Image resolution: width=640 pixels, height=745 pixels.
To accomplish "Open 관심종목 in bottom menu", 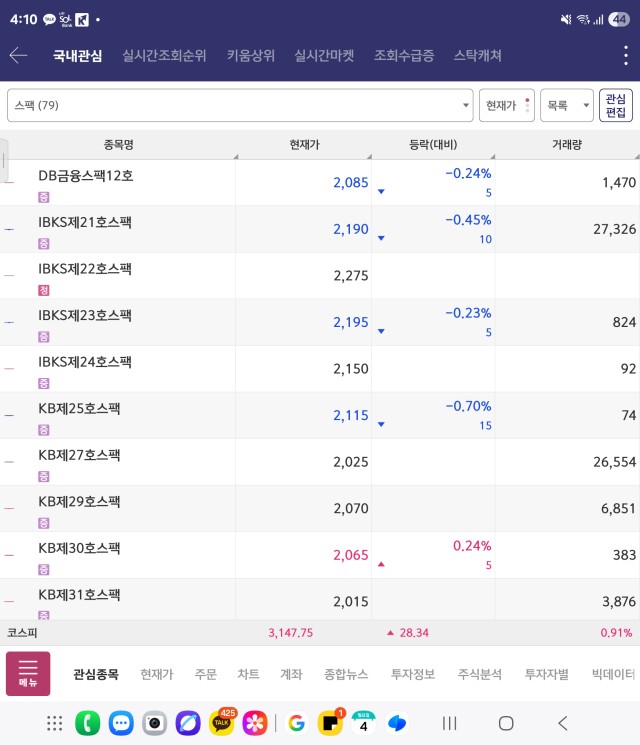I will [x=96, y=674].
